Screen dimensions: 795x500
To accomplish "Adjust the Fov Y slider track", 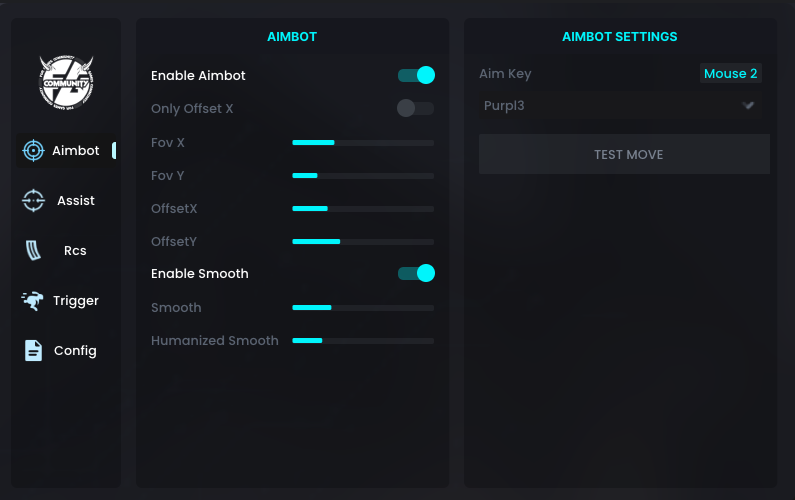I will click(363, 176).
